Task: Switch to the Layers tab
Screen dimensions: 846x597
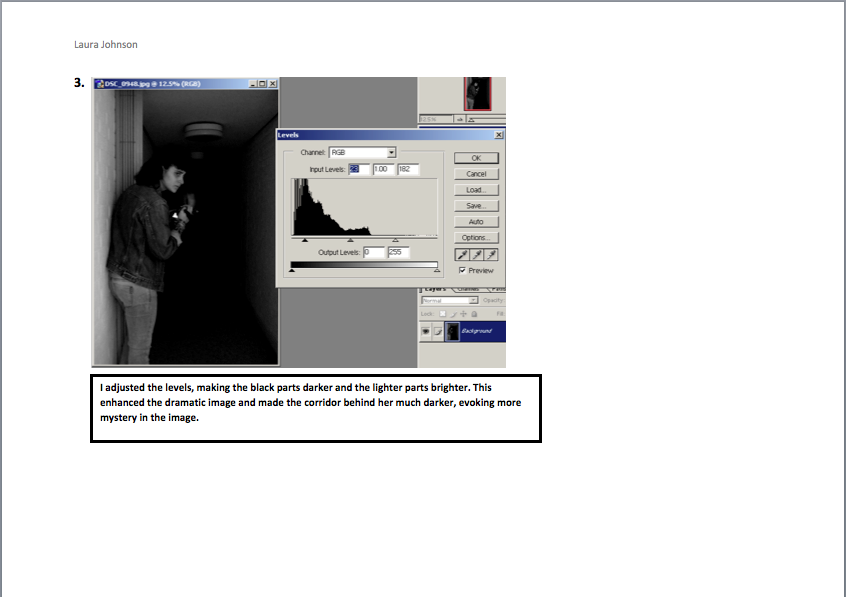Action: coord(435,289)
